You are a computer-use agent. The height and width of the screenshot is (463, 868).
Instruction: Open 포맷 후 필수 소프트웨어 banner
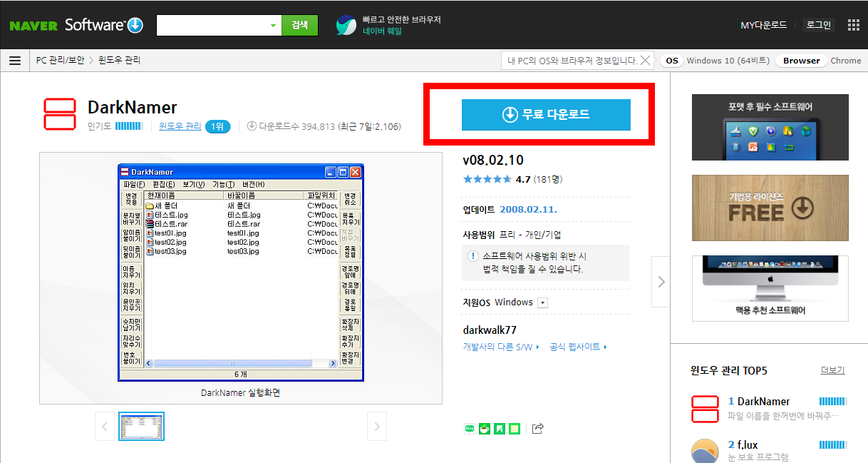tap(770, 127)
